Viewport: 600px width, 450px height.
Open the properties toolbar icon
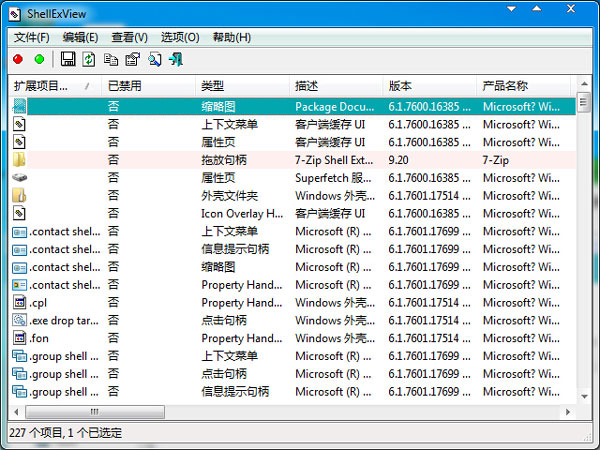(132, 60)
